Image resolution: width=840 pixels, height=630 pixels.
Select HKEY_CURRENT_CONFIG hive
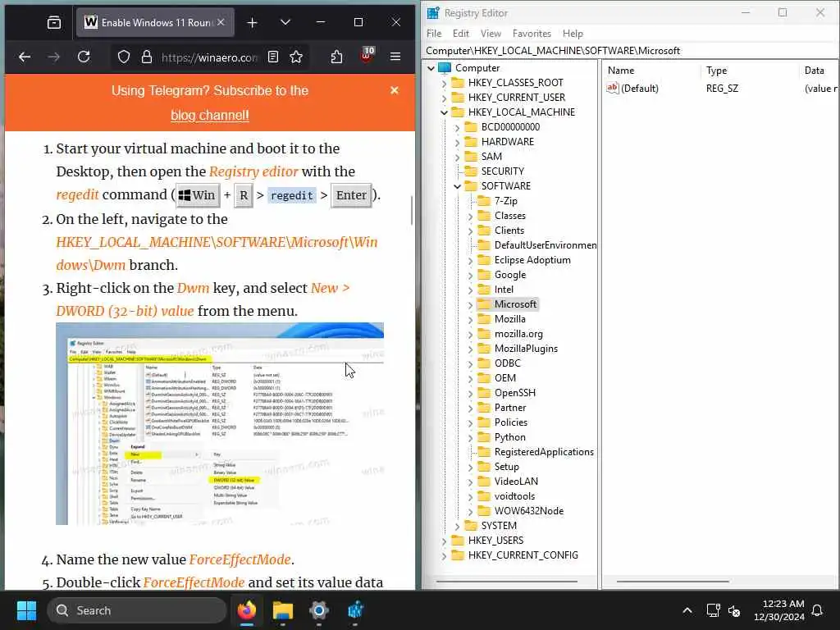(523, 555)
